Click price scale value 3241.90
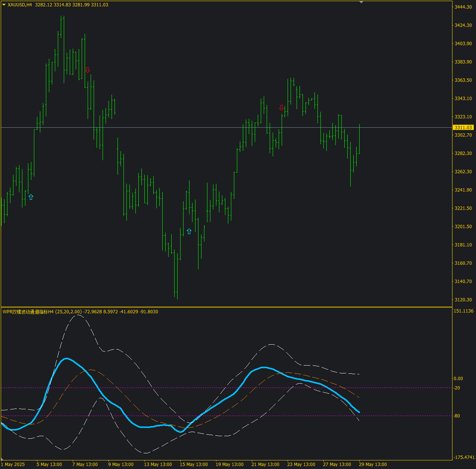Viewport: 476px width, 469px height. point(463,190)
